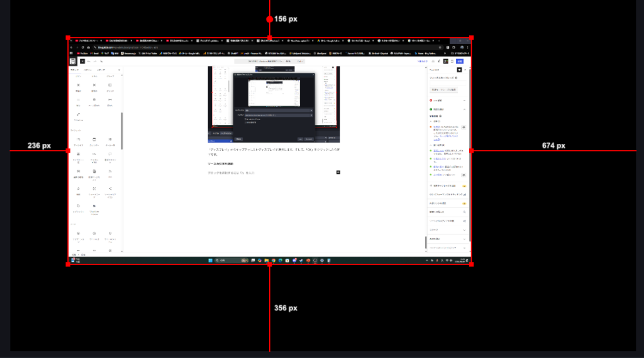Insert the Separator block
The height and width of the screenshot is (358, 644).
pyautogui.click(x=110, y=102)
